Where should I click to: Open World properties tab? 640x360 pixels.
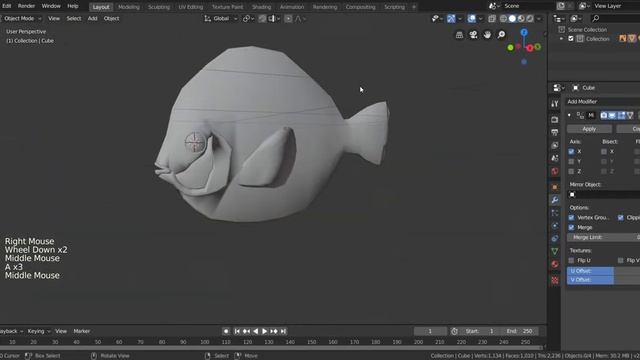coord(555,171)
